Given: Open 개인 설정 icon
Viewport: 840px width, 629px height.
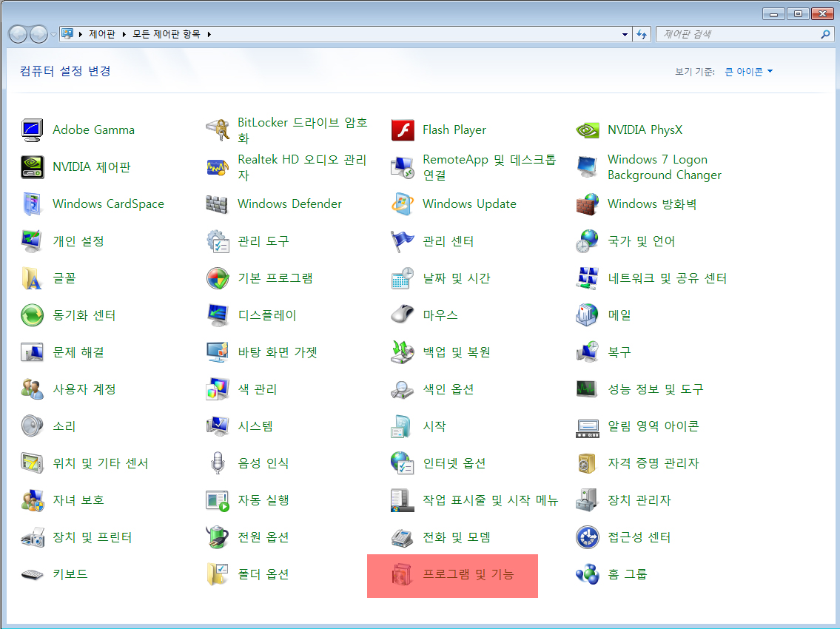Looking at the screenshot, I should [x=32, y=241].
